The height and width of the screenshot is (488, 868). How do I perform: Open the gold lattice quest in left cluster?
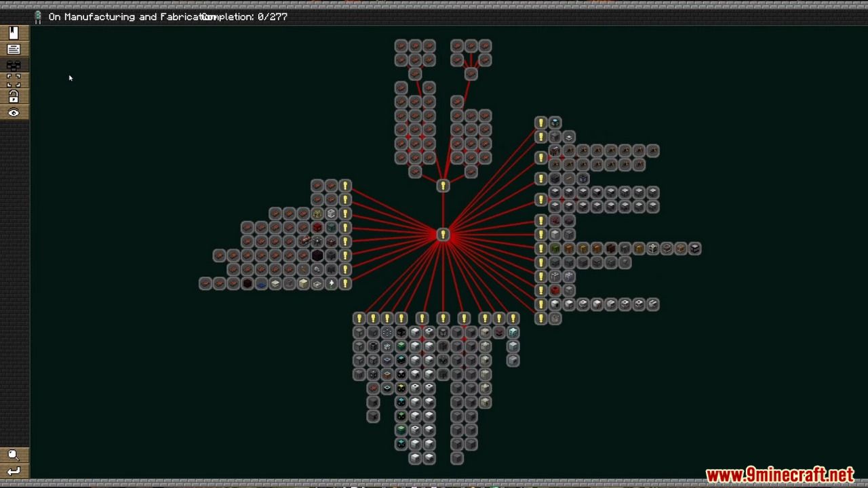pyautogui.click(x=317, y=213)
